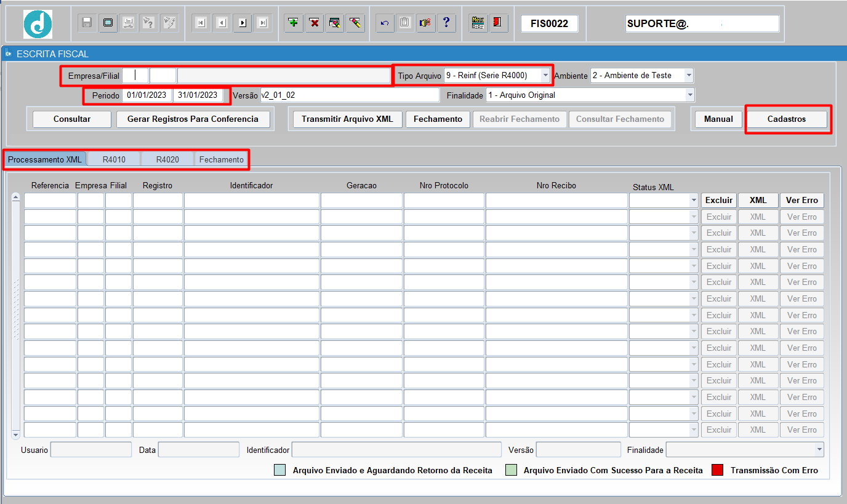This screenshot has width=847, height=504.
Task: Click the Periodo start date 01/01/2023
Action: pos(147,95)
